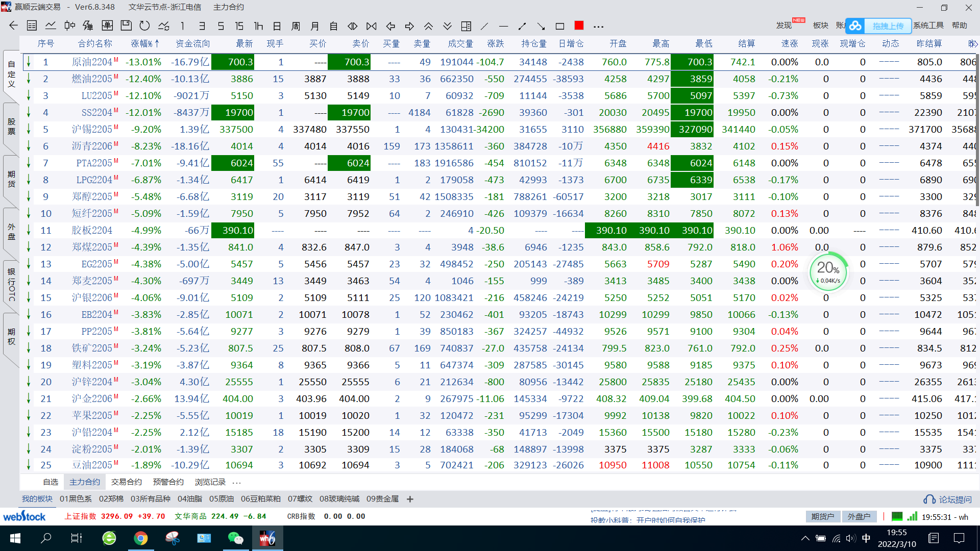Image resolution: width=980 pixels, height=551 pixels.
Task: Sort by 持仓量 column header
Action: click(x=534, y=43)
